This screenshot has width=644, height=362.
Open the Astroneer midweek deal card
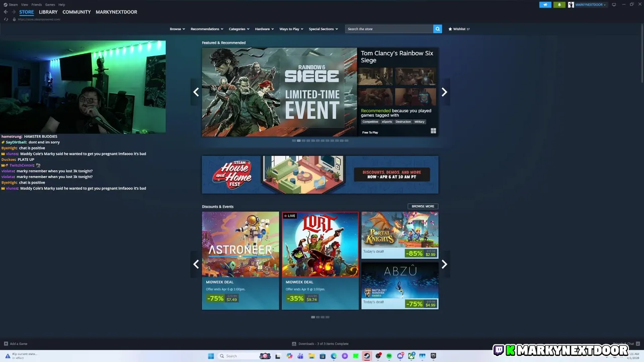click(240, 260)
